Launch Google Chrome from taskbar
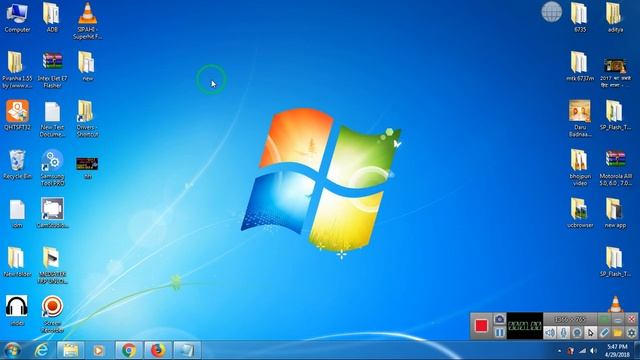The width and height of the screenshot is (640, 360). [x=129, y=350]
